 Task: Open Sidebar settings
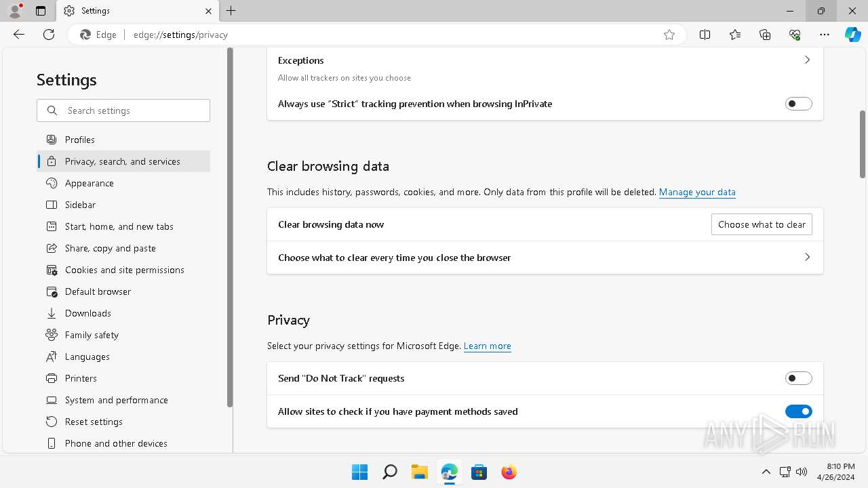tap(123, 205)
